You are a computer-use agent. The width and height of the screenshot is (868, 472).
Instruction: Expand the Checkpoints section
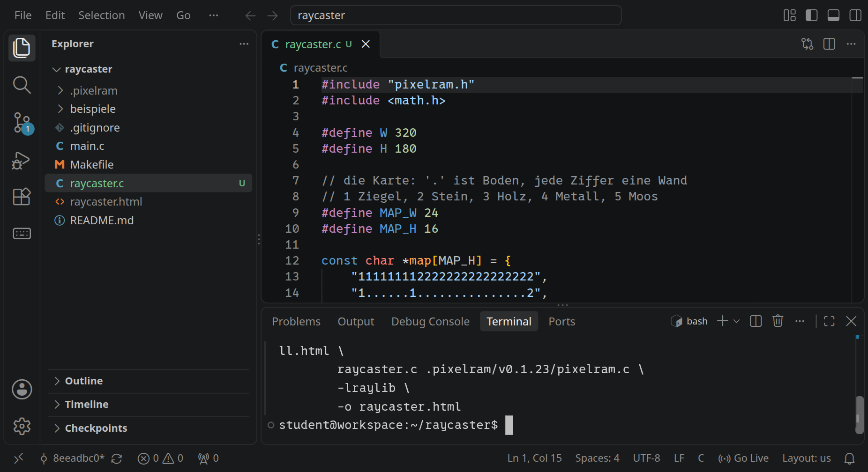pos(148,428)
